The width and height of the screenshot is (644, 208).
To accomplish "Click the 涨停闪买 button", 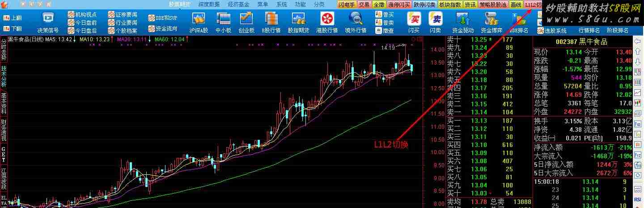I will pyautogui.click(x=398, y=4).
